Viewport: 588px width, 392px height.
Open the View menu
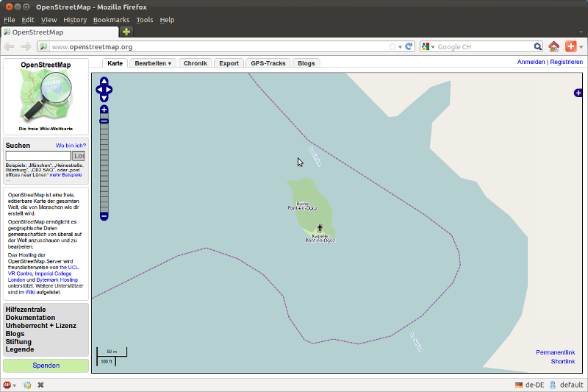tap(49, 20)
